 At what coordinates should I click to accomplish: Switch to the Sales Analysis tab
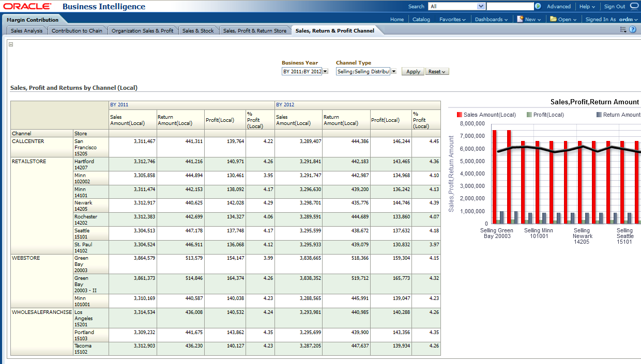pyautogui.click(x=27, y=31)
